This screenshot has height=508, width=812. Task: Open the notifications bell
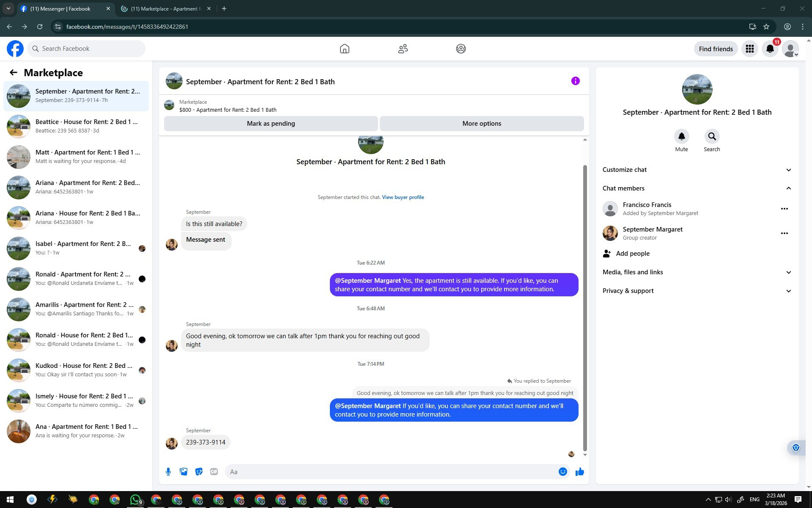point(770,49)
